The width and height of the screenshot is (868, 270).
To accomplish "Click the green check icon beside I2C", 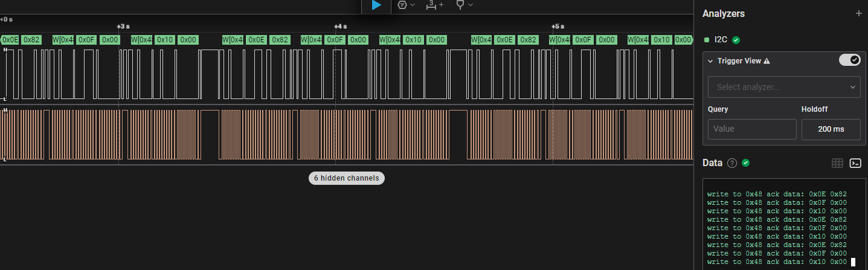I will pyautogui.click(x=736, y=40).
